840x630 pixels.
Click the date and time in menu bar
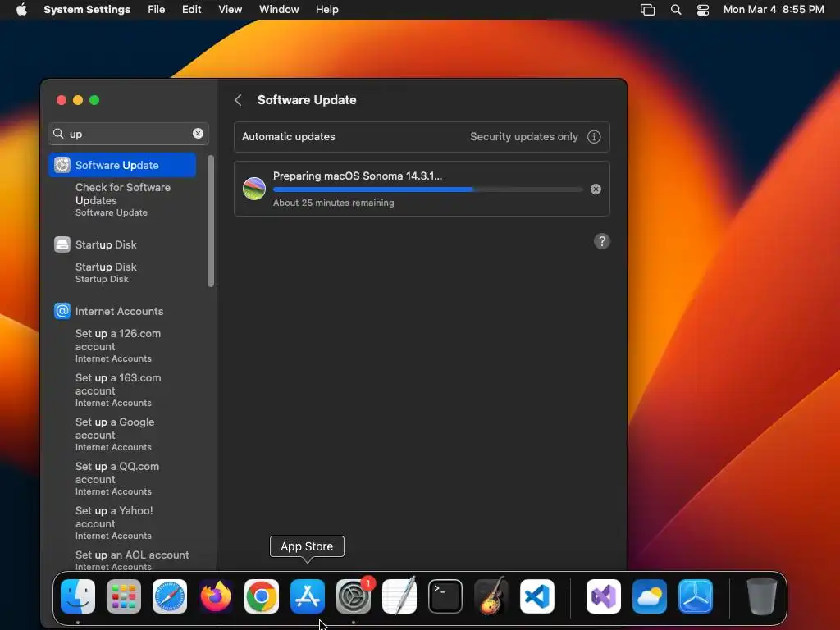coord(773,10)
